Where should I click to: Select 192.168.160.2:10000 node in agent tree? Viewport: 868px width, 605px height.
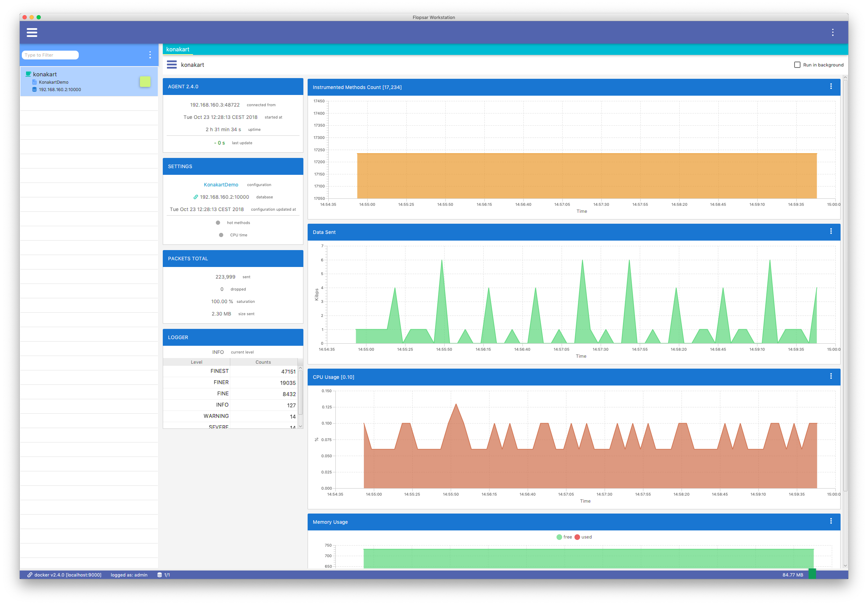(60, 90)
